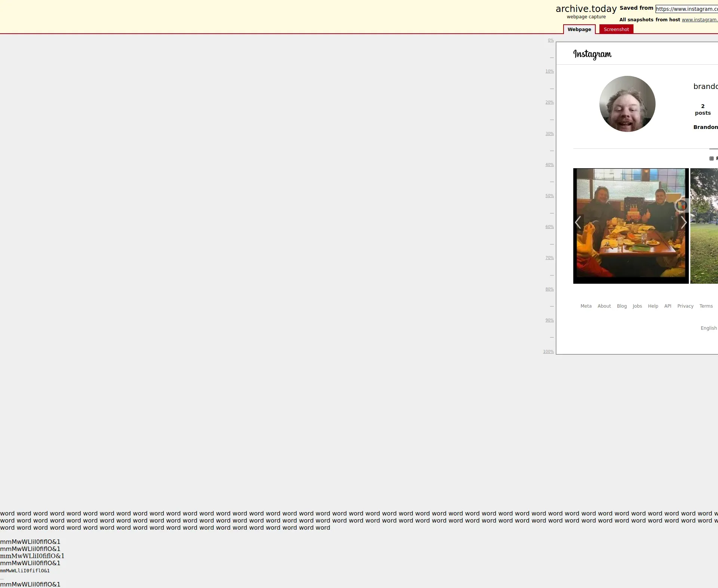Click the round colorful badge on the post
This screenshot has height=588, width=718.
(681, 205)
